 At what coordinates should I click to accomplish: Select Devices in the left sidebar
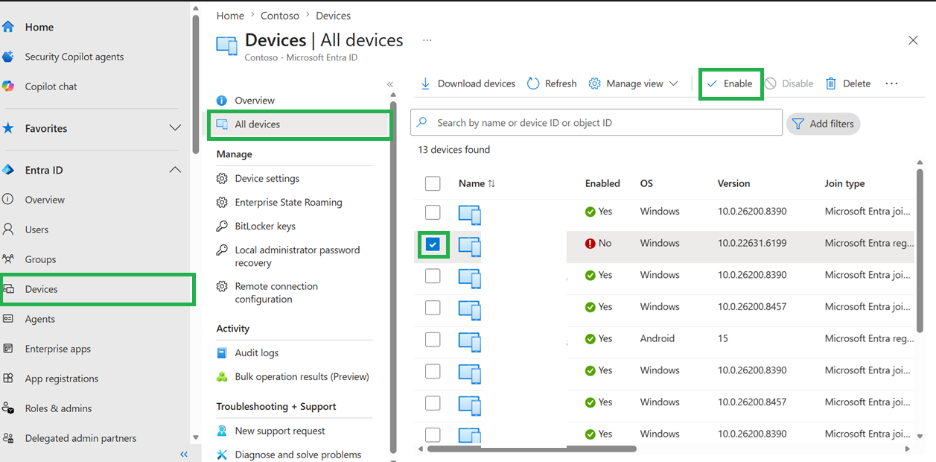tap(97, 289)
